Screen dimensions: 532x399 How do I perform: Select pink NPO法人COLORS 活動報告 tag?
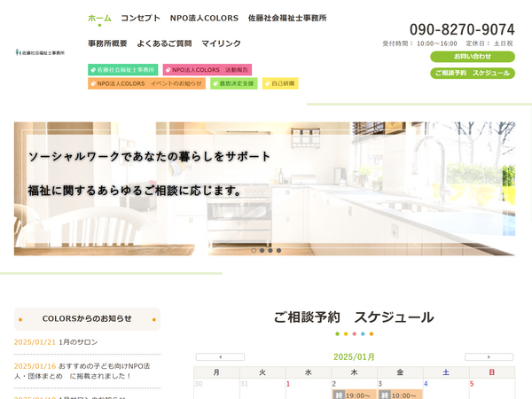[207, 69]
